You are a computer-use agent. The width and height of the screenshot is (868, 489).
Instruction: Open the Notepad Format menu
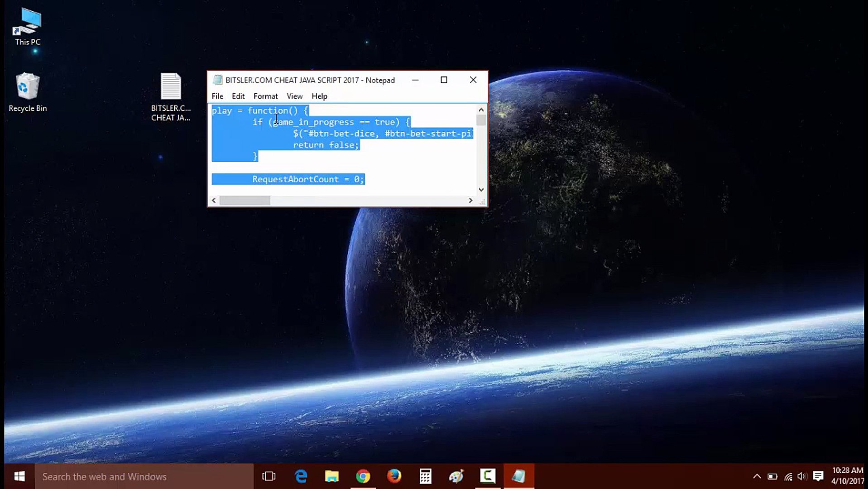click(x=265, y=96)
